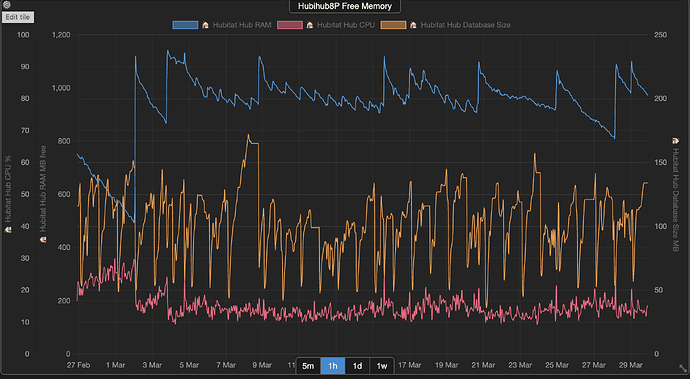Click the house icon beside Hubitat Hub CPU
This screenshot has width=690, height=379.
click(x=310, y=25)
